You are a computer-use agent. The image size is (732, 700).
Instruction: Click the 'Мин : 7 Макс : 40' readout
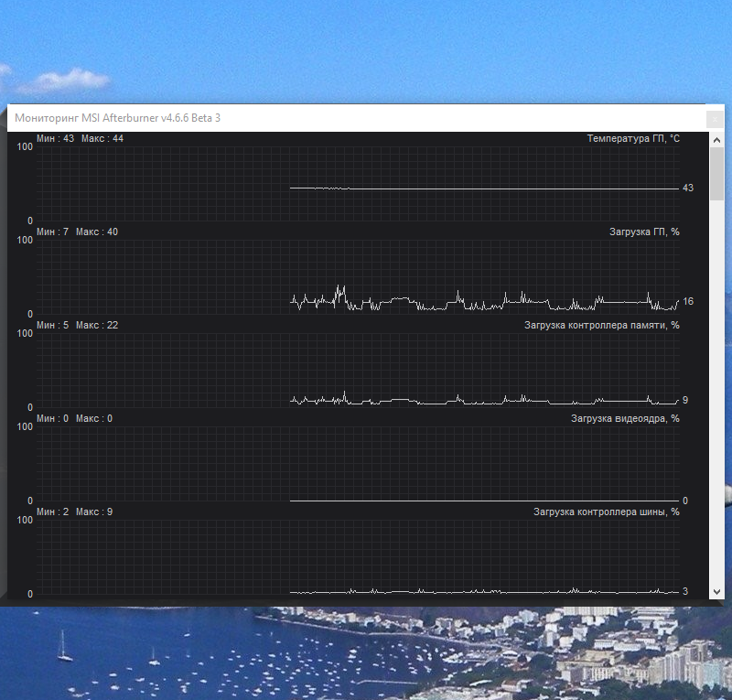[x=77, y=232]
